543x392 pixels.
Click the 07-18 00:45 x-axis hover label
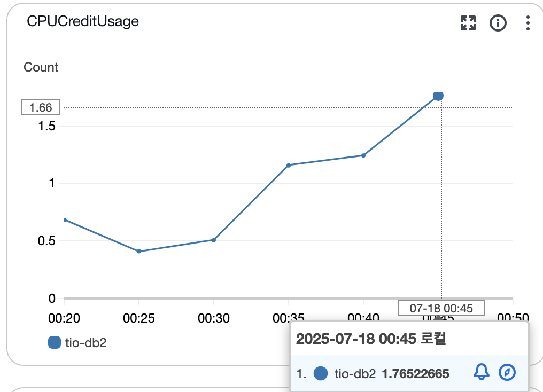coord(441,308)
